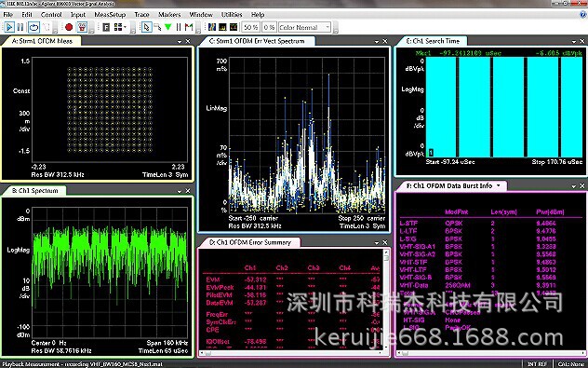Click the red-green marker 'M' icon
Screen dimensions: 588x368
tap(189, 27)
